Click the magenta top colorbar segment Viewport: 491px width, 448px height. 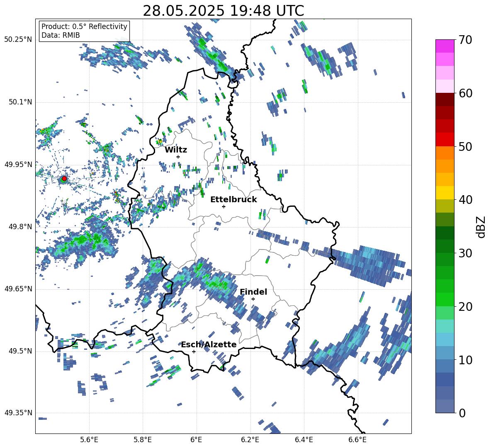445,46
